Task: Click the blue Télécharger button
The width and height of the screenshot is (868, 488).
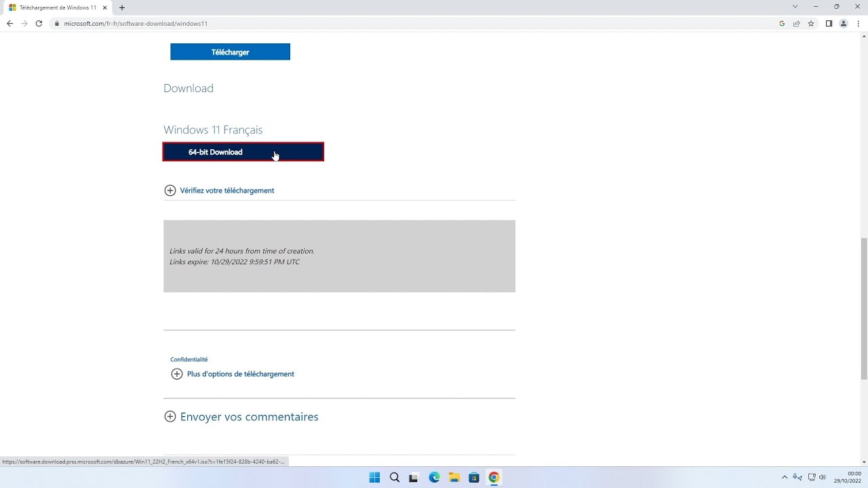Action: point(230,52)
